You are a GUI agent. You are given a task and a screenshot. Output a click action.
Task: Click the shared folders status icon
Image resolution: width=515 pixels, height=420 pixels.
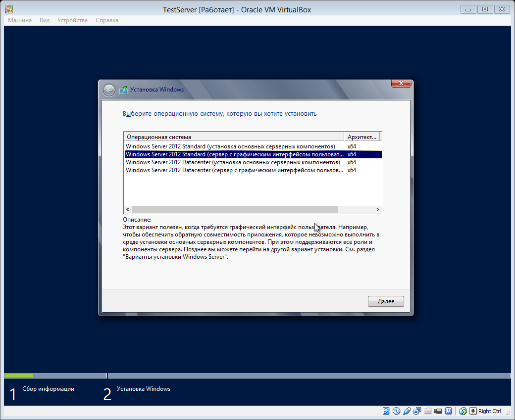[x=428, y=411]
